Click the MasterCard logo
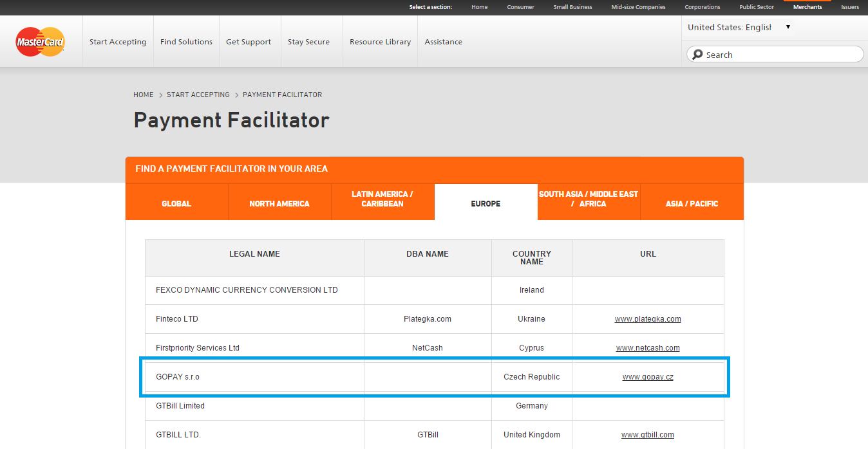868x449 pixels. (x=40, y=42)
